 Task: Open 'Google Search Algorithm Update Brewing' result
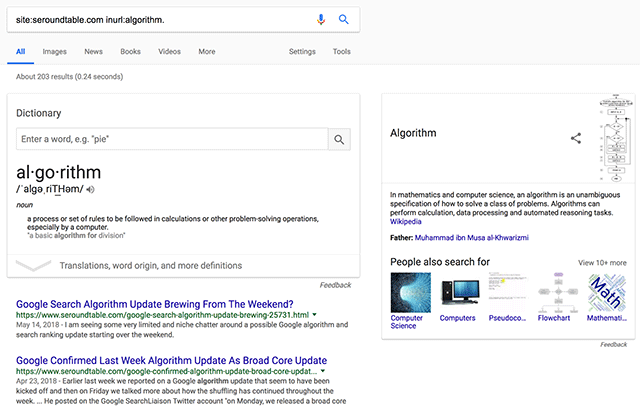155,304
